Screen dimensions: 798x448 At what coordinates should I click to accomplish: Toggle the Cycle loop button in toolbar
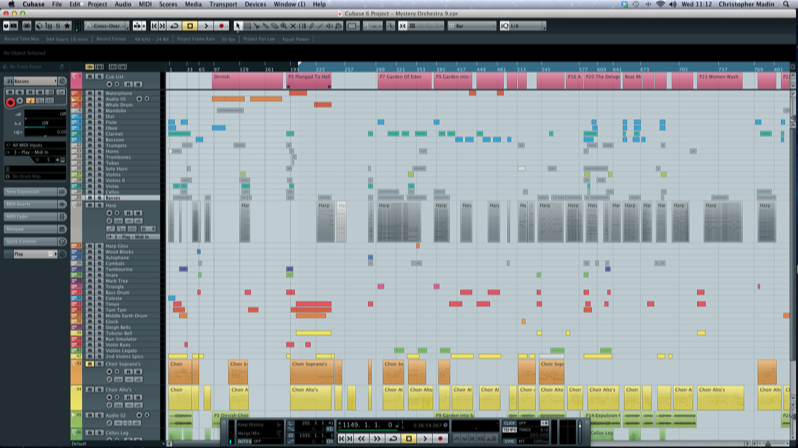pos(174,26)
